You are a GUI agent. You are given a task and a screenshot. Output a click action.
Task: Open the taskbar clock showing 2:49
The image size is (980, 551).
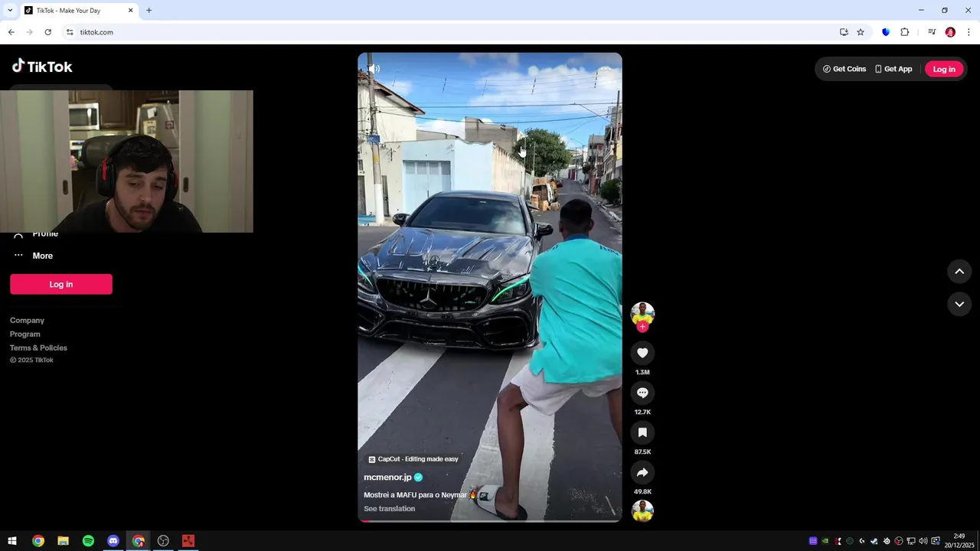pyautogui.click(x=959, y=541)
